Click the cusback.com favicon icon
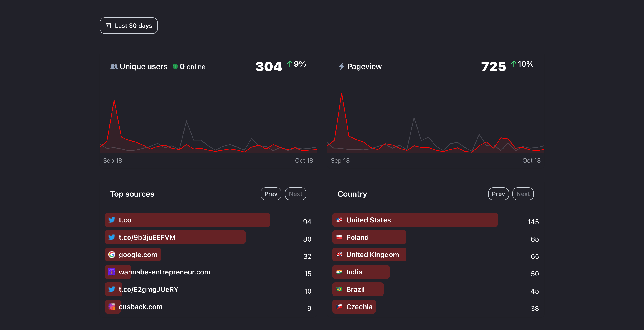644x330 pixels. pyautogui.click(x=112, y=307)
